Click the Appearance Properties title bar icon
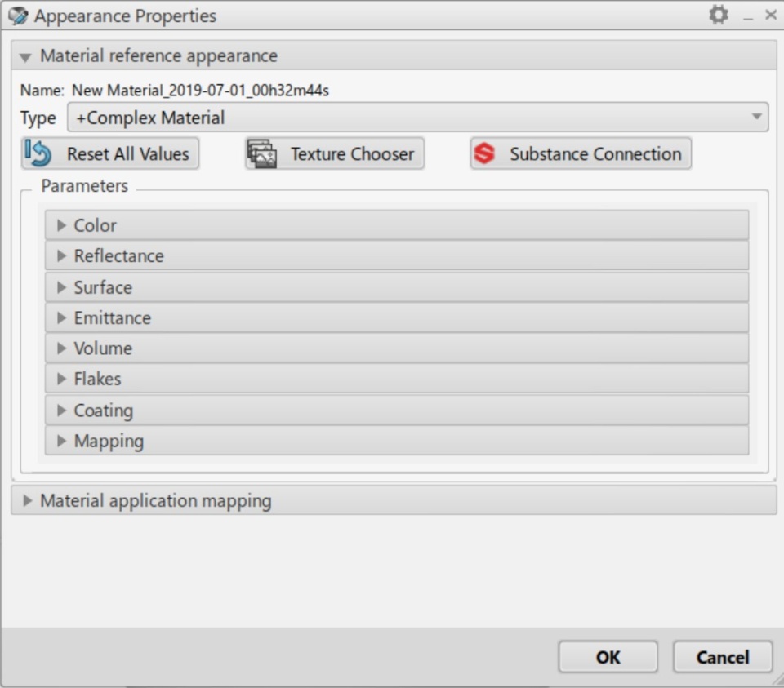The width and height of the screenshot is (784, 688). (x=17, y=16)
